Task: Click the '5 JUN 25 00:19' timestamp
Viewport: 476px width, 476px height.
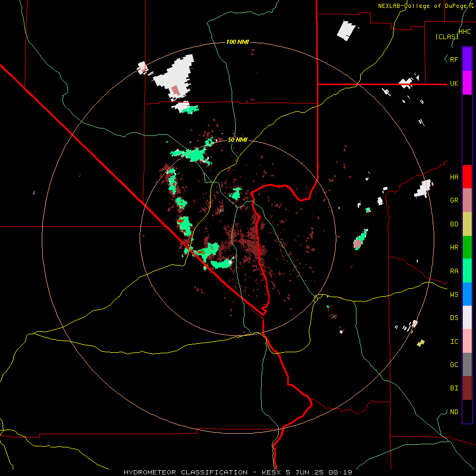Action: pos(319,472)
